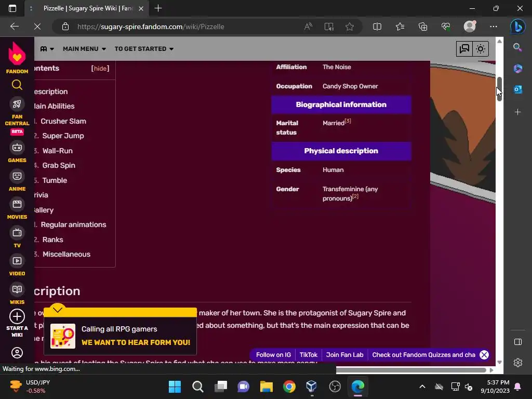Open Married reference footnote 3
Screen dimensions: 532x399
click(x=348, y=121)
